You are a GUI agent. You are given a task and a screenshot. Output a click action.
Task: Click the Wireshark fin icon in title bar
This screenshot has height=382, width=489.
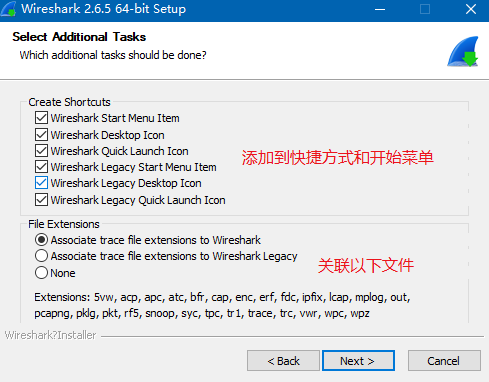[x=8, y=9]
